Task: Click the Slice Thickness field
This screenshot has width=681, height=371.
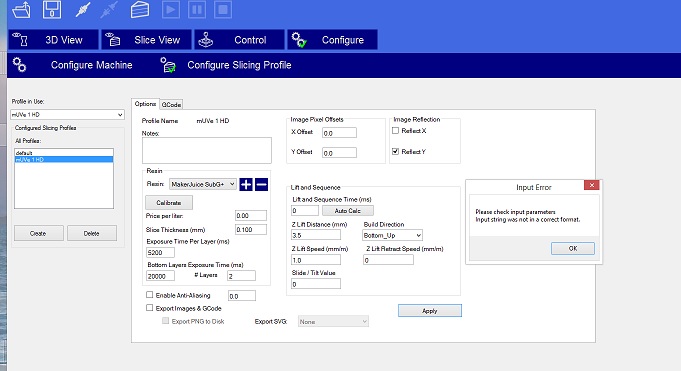Action: 251,229
